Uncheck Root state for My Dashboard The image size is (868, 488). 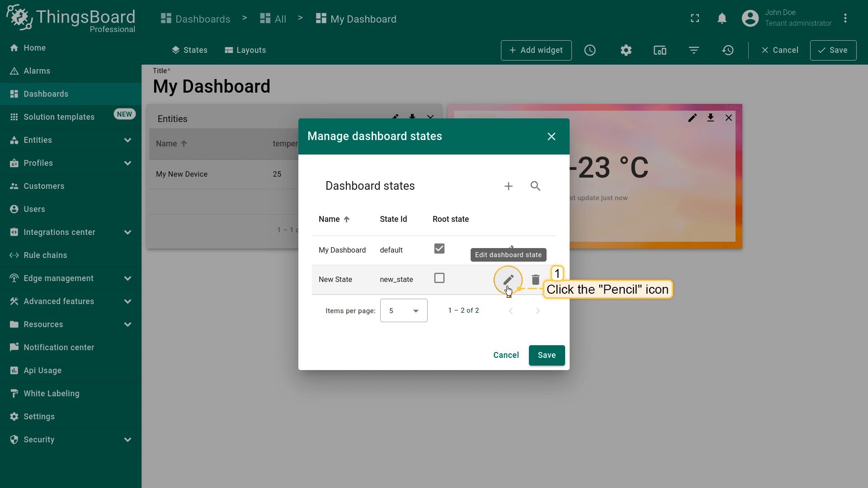click(x=439, y=249)
